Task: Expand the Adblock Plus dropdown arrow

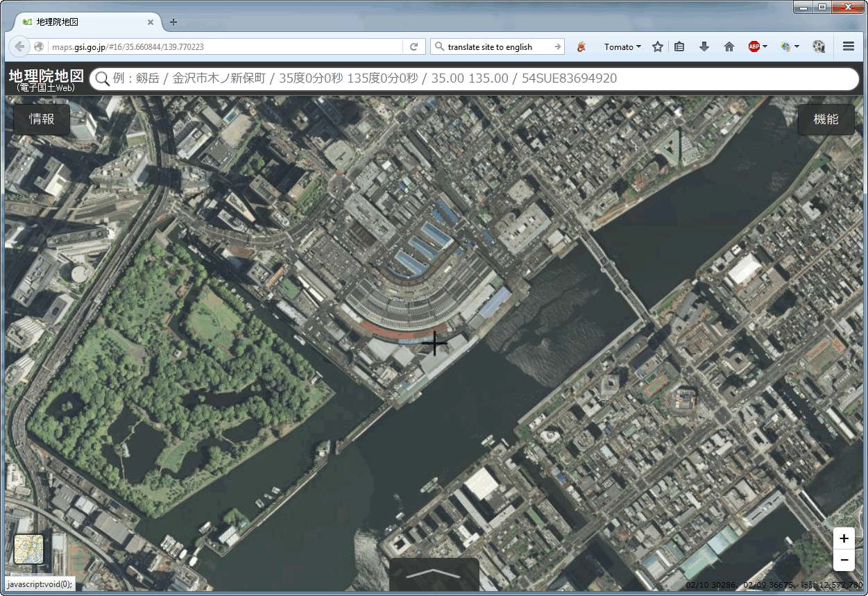Action: (x=765, y=46)
